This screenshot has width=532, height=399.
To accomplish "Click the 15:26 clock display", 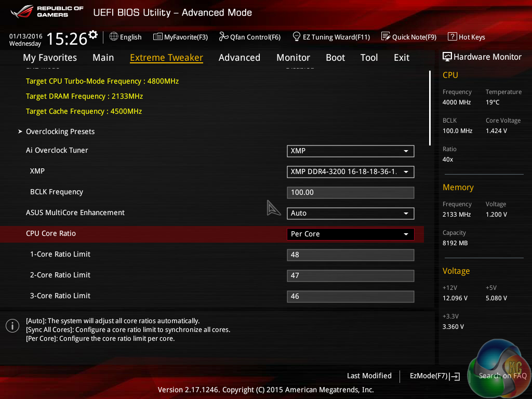I will click(x=67, y=38).
